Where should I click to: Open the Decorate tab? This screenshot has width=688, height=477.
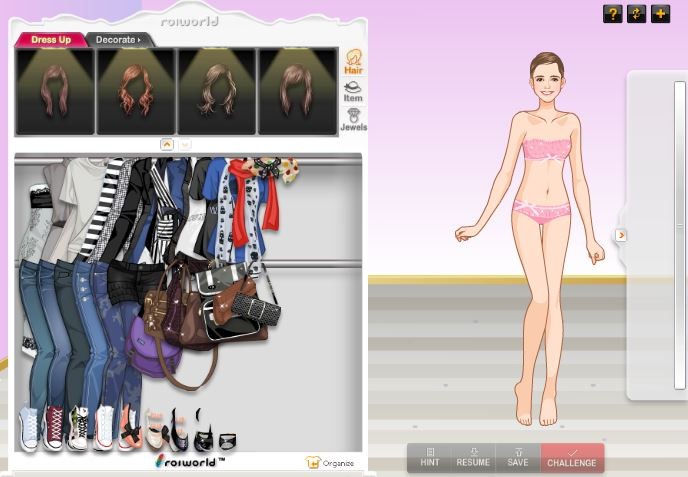pyautogui.click(x=118, y=40)
